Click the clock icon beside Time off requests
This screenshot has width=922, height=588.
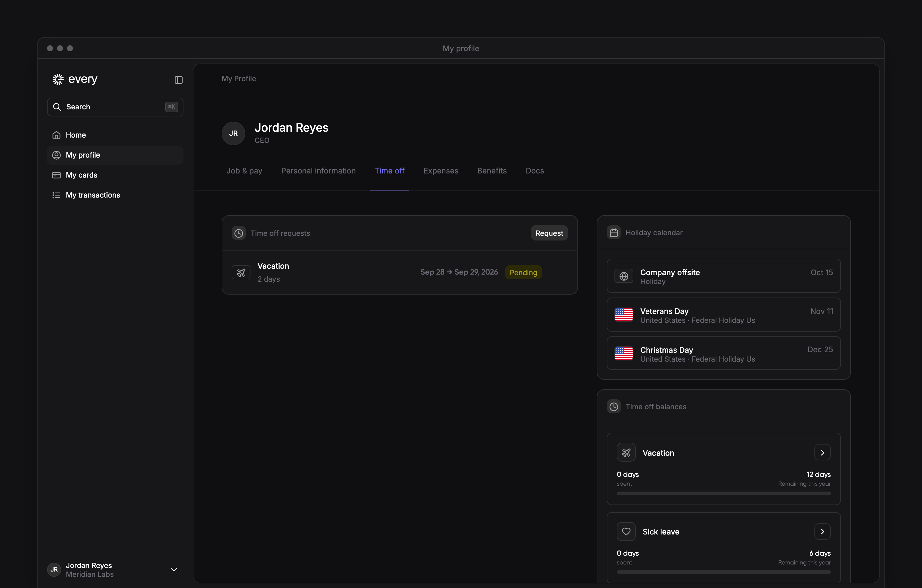(238, 233)
